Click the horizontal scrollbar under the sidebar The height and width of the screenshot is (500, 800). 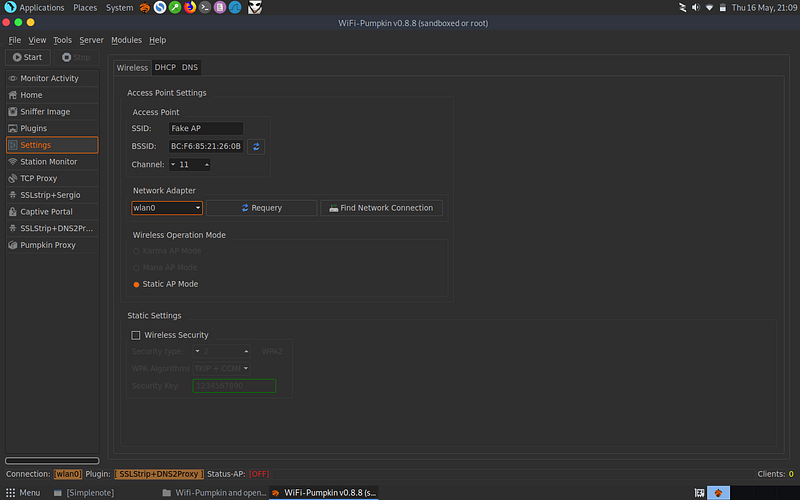coord(52,460)
